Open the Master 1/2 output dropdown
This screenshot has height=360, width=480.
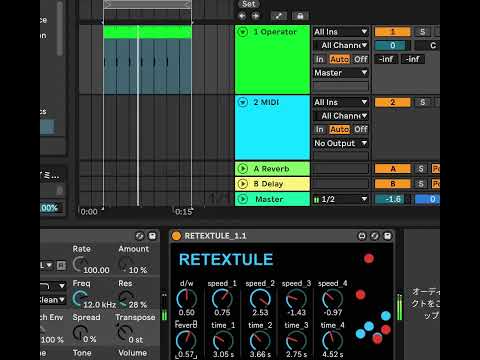341,199
